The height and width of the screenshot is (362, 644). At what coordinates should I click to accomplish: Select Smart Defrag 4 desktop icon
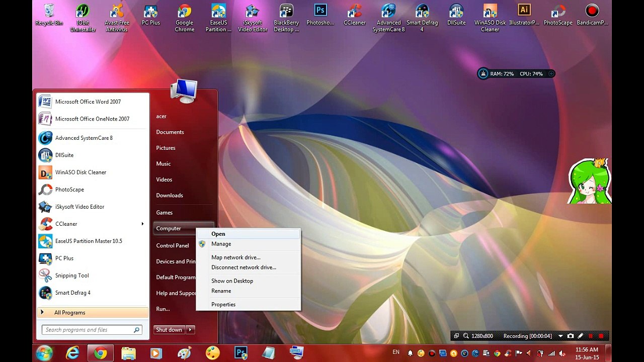(x=422, y=18)
